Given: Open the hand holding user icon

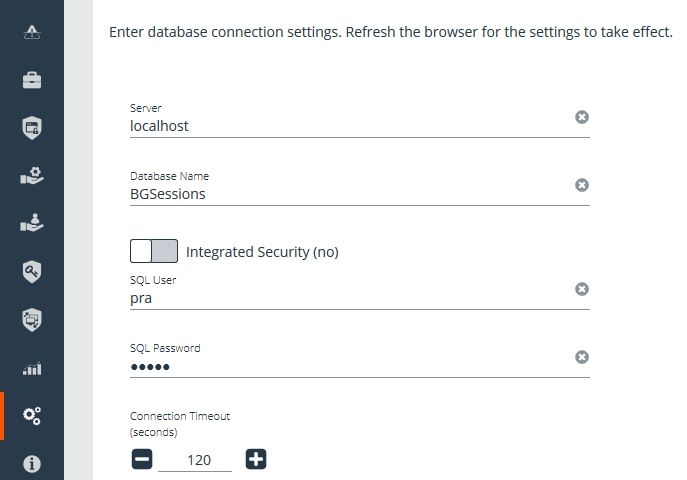Looking at the screenshot, I should point(32,222).
